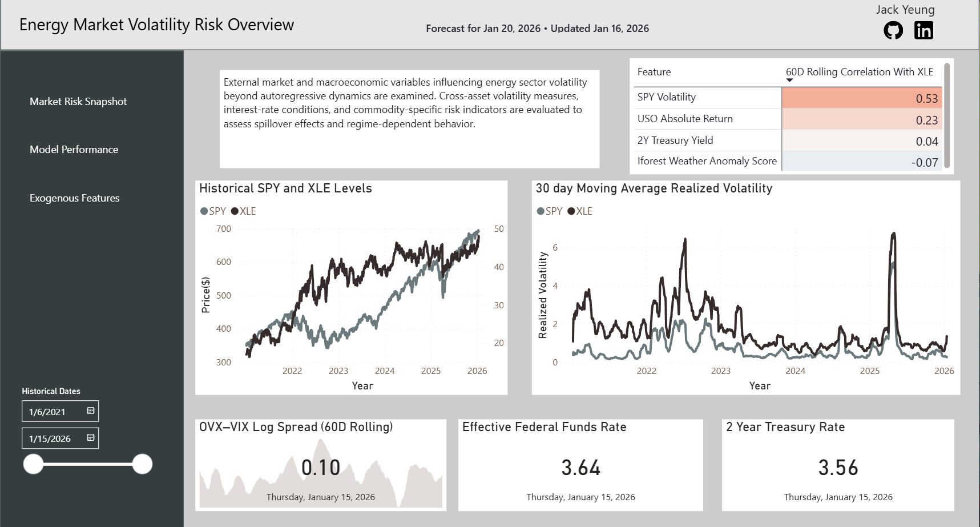Screen dimensions: 980x527
Task: Click the -0.07 correlation value cell
Action: tap(862, 162)
